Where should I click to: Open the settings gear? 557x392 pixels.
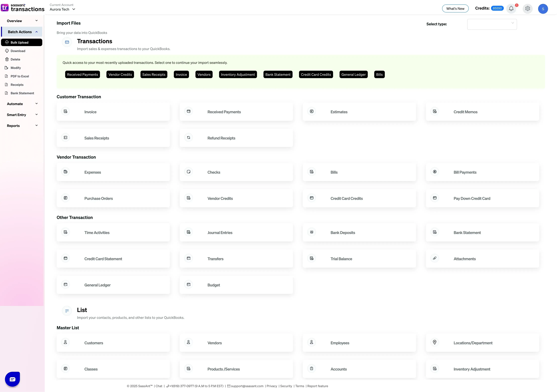tap(527, 8)
